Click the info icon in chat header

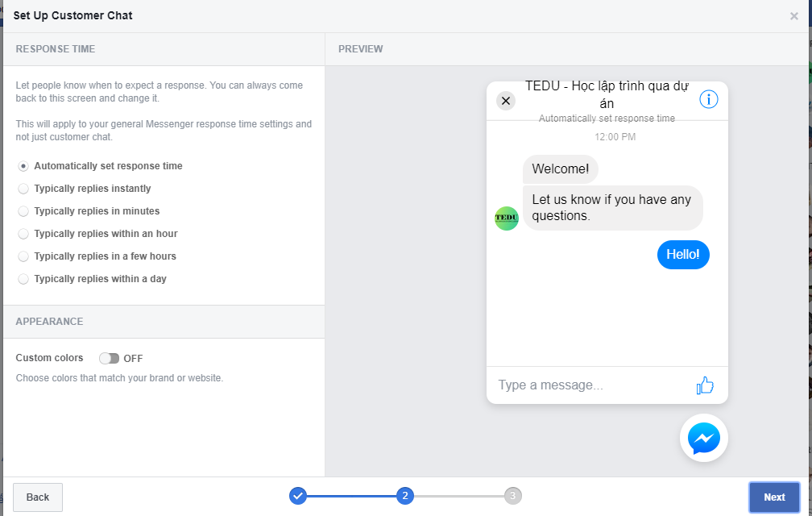[x=708, y=99]
